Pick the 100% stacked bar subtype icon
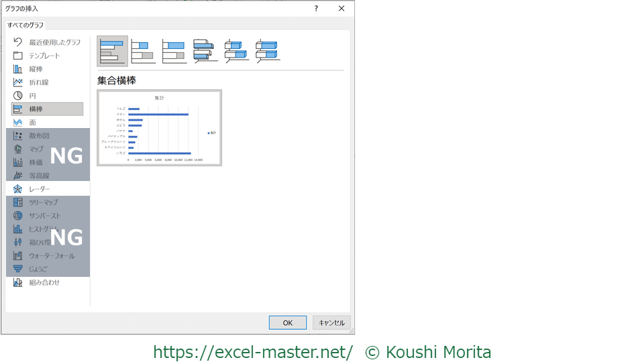644x362 pixels. click(x=174, y=51)
